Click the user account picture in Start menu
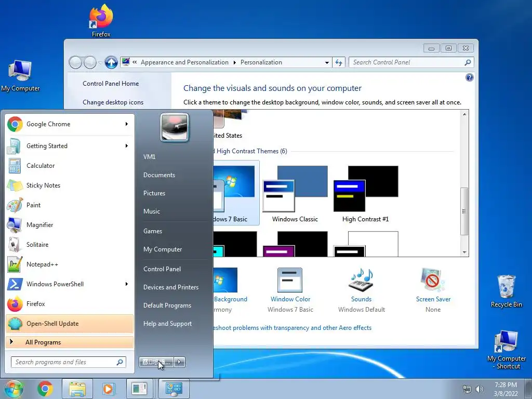The image size is (532, 399). pyautogui.click(x=175, y=127)
